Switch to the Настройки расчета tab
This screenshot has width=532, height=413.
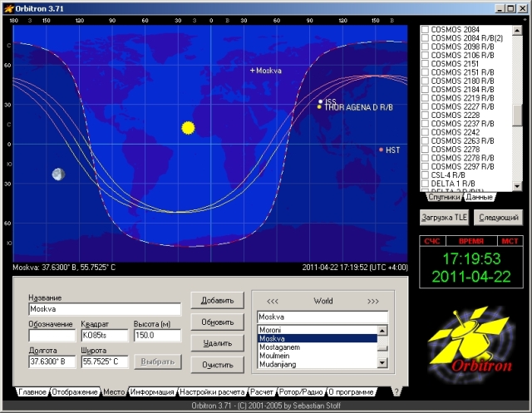212,392
